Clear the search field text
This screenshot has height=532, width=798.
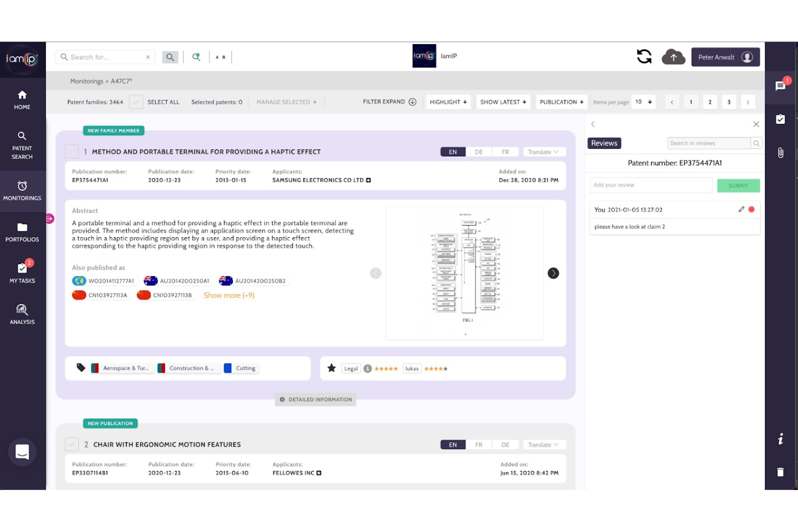148,57
